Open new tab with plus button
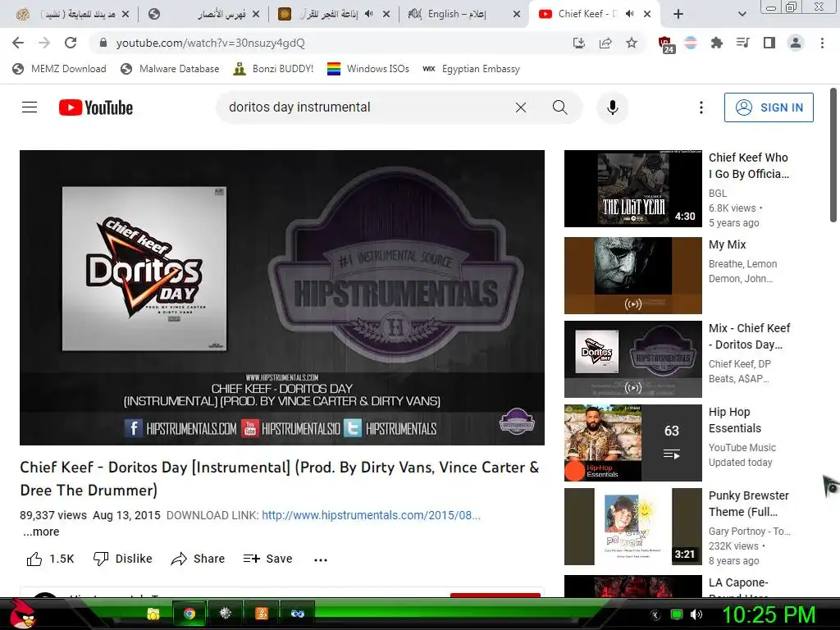This screenshot has height=630, width=840. 678,14
